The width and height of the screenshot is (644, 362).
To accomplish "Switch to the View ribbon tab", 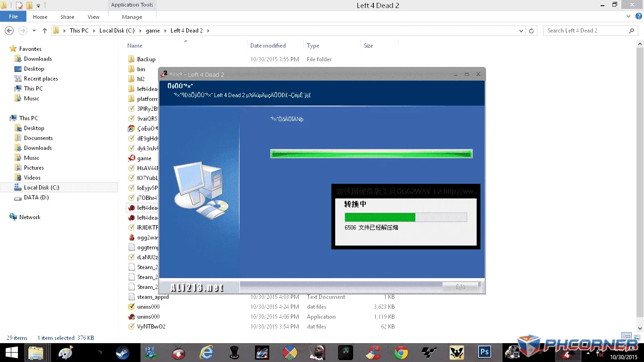I will 94,17.
